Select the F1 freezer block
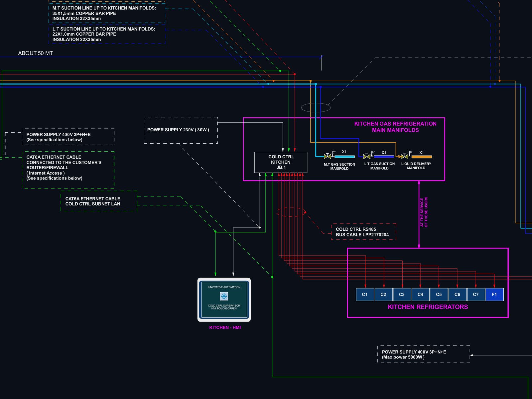Viewport: 532px width, 399px height. (494, 295)
